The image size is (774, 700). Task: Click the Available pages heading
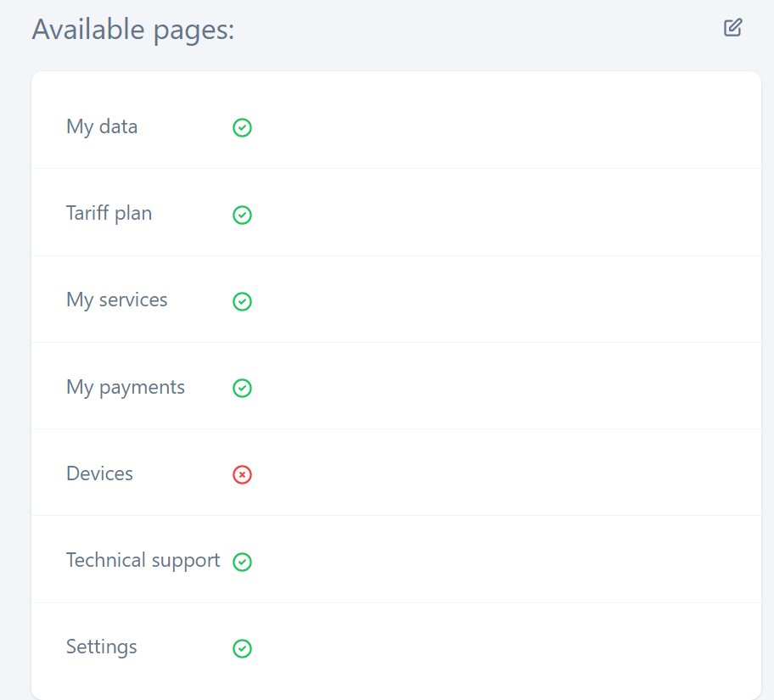coord(133,30)
